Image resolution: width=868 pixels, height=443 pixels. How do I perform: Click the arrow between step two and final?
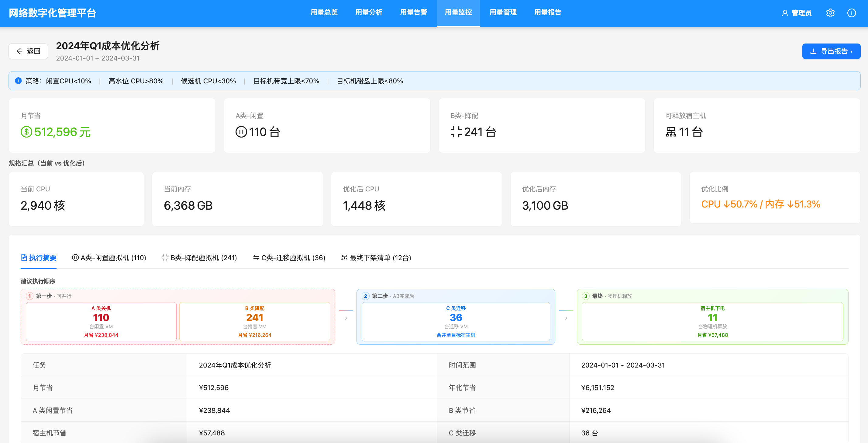pos(566,318)
